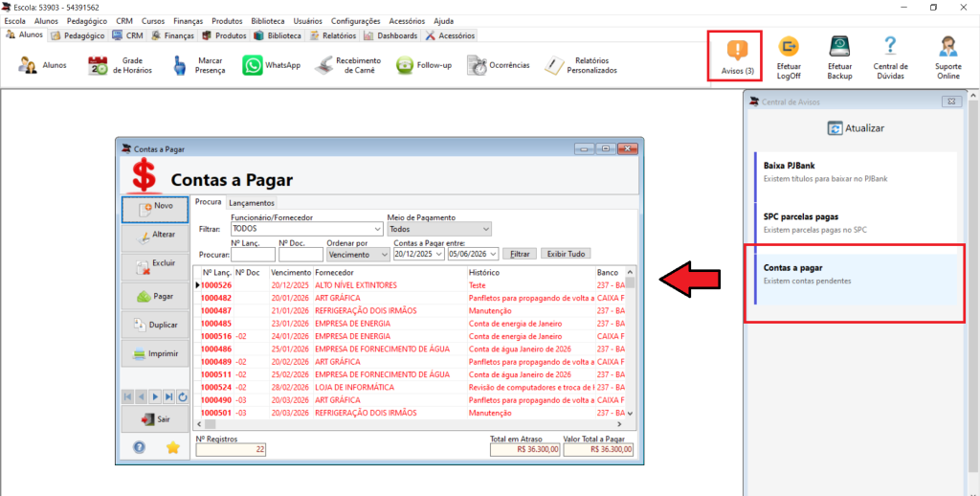This screenshot has height=496, width=980.
Task: Launch the WhatsApp toolbar icon
Action: [x=253, y=65]
